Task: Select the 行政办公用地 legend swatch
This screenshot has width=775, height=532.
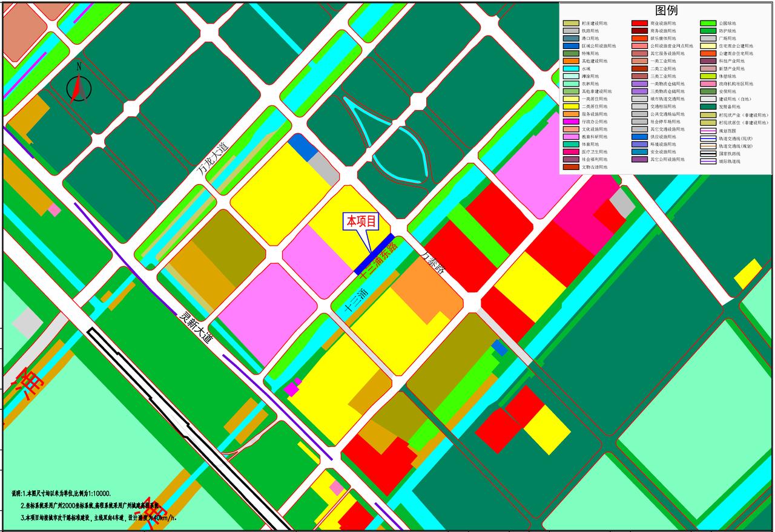Action: tap(571, 122)
